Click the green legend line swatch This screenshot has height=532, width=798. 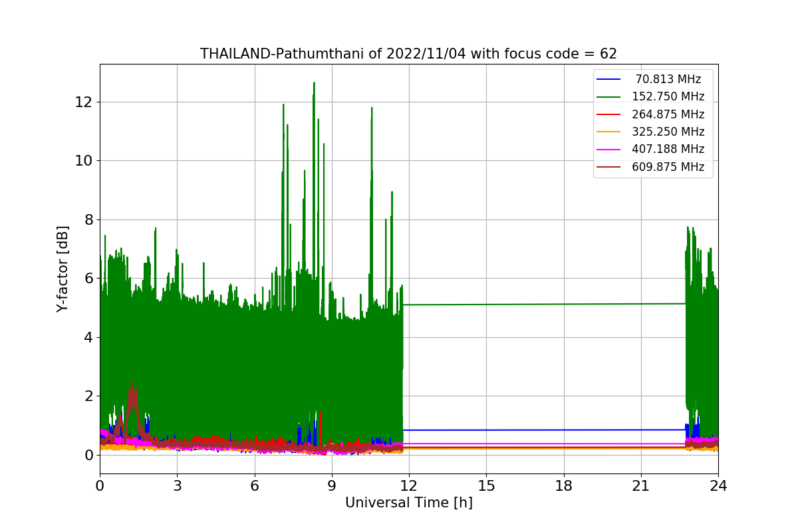tap(608, 97)
